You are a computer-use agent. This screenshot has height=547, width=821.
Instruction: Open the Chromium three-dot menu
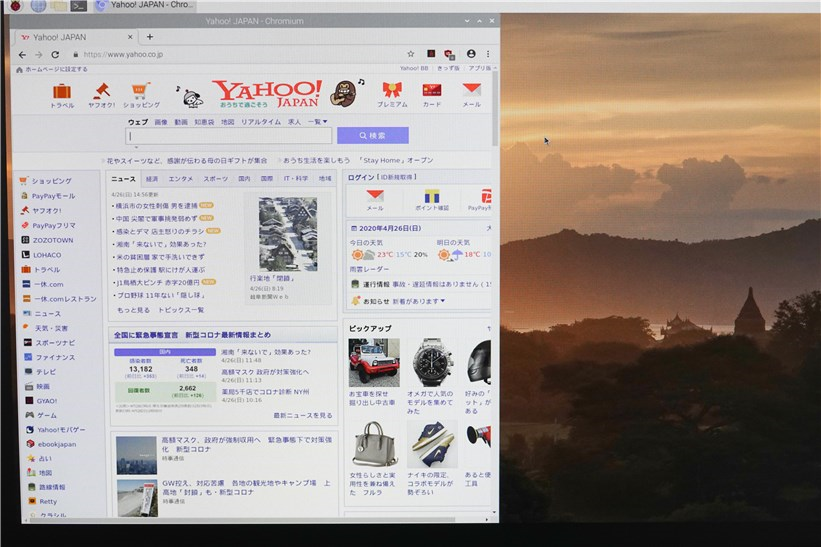click(x=488, y=53)
